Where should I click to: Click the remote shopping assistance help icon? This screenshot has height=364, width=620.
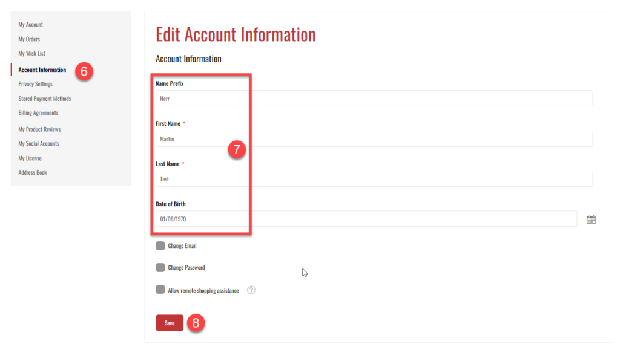click(251, 290)
